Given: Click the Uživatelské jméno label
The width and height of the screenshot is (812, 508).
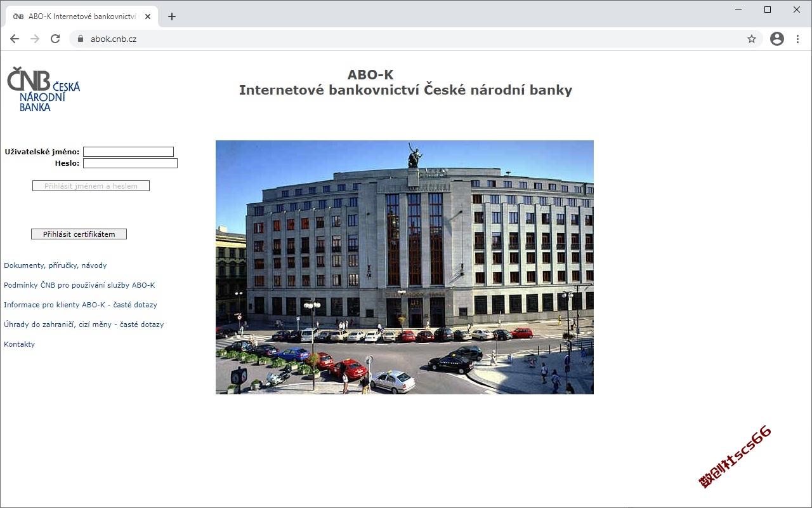Looking at the screenshot, I should tap(42, 152).
